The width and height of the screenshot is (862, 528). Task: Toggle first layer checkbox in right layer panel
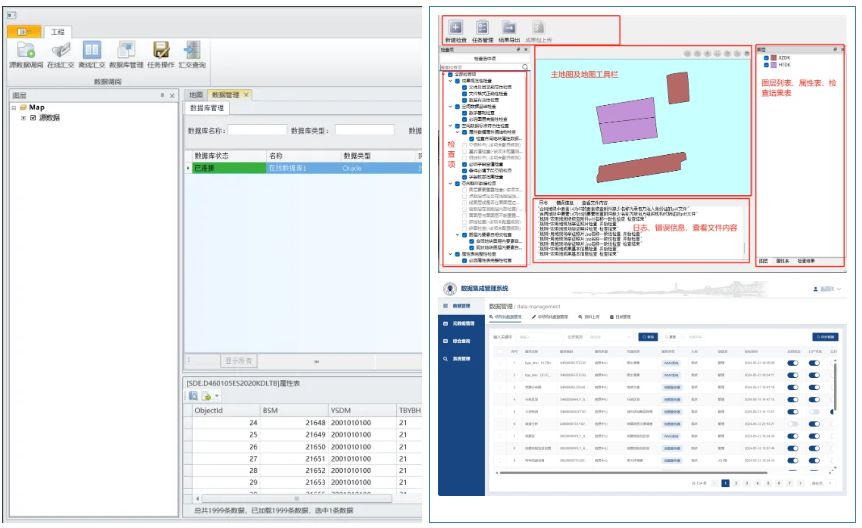tap(764, 58)
